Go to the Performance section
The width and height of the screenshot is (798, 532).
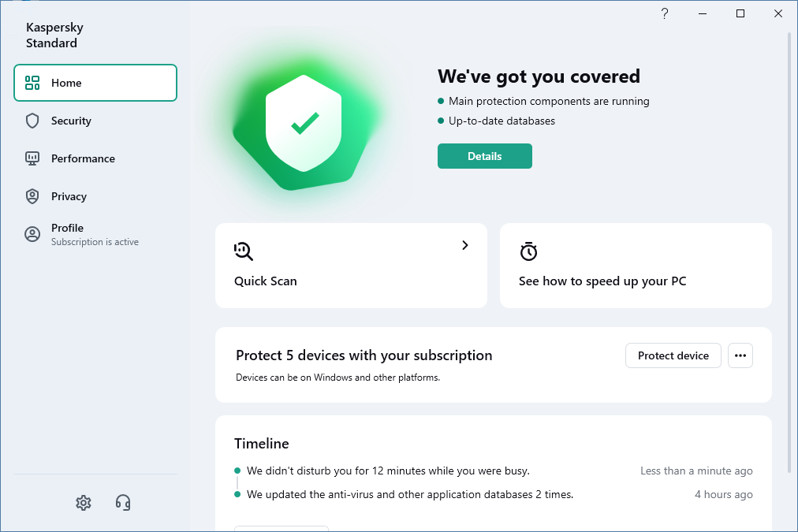(83, 158)
